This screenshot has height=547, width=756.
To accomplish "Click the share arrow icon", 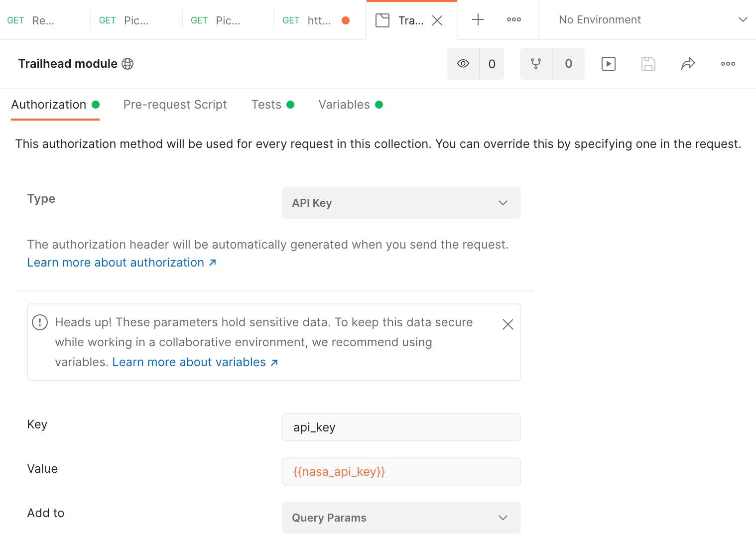I will 688,64.
